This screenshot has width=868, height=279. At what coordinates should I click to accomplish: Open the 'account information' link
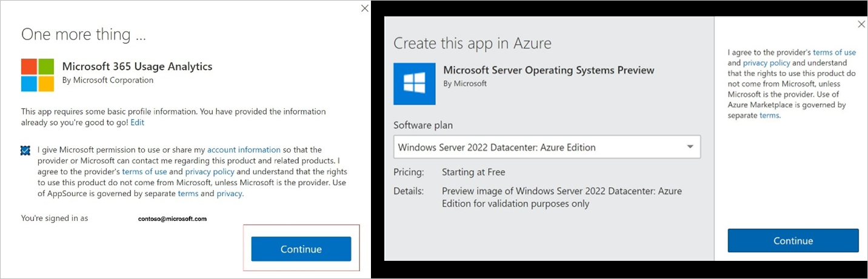244,149
